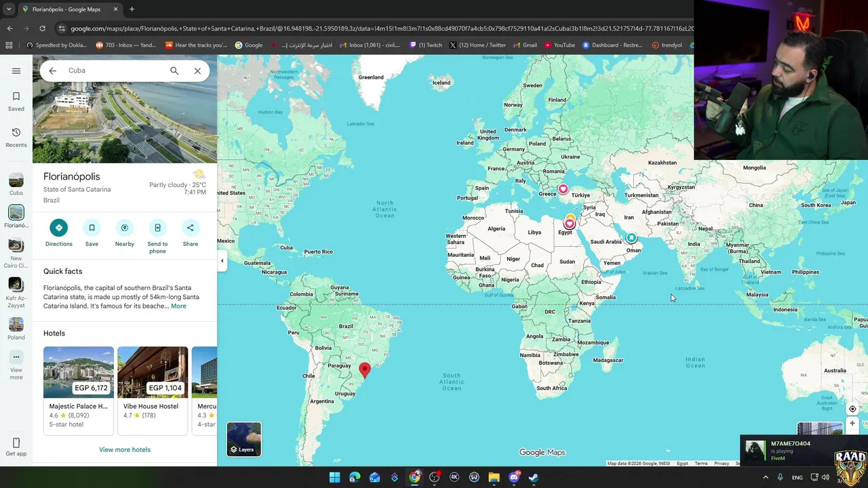Open the Saved places panel
The width and height of the screenshot is (868, 488).
coord(16,101)
